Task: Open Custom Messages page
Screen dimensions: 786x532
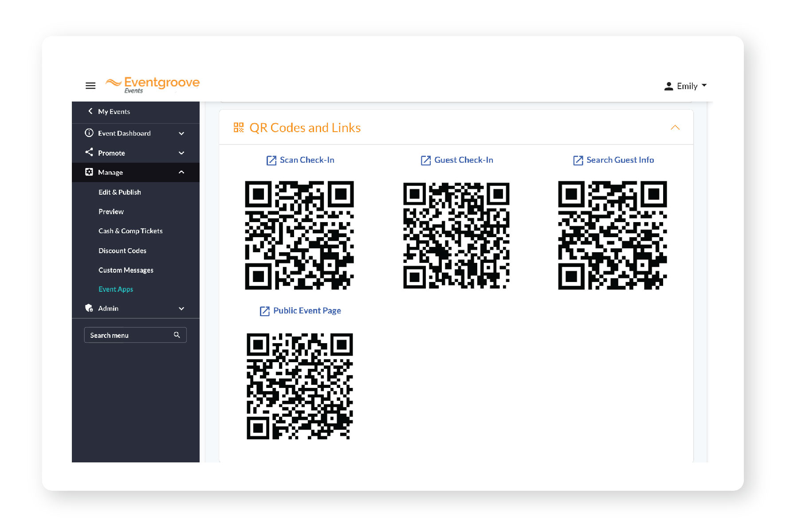Action: point(126,270)
